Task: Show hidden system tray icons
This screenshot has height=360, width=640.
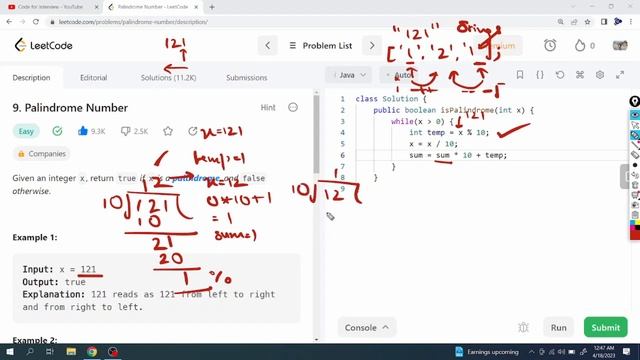Action: pyautogui.click(x=531, y=351)
